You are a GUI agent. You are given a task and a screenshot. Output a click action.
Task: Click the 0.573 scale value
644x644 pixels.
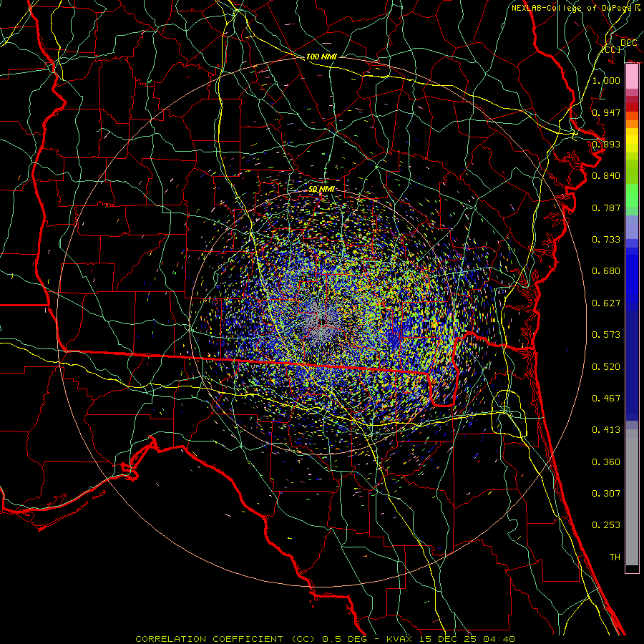[x=606, y=335]
